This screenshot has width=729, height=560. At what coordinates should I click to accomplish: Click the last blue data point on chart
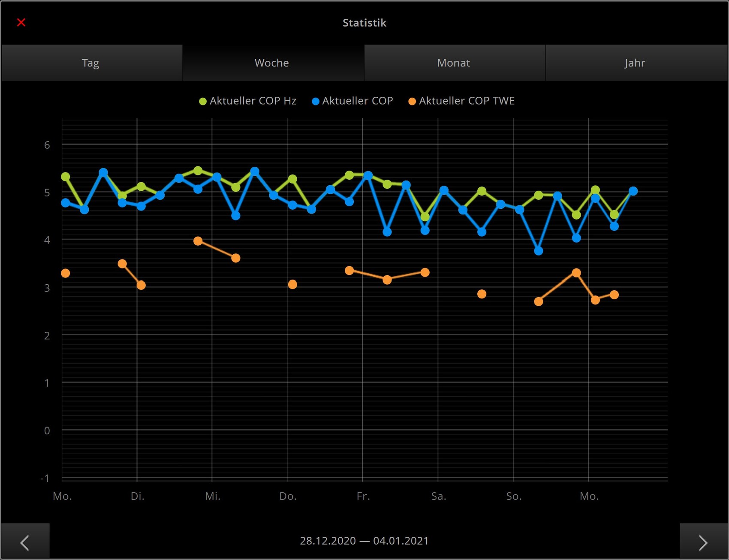click(633, 191)
